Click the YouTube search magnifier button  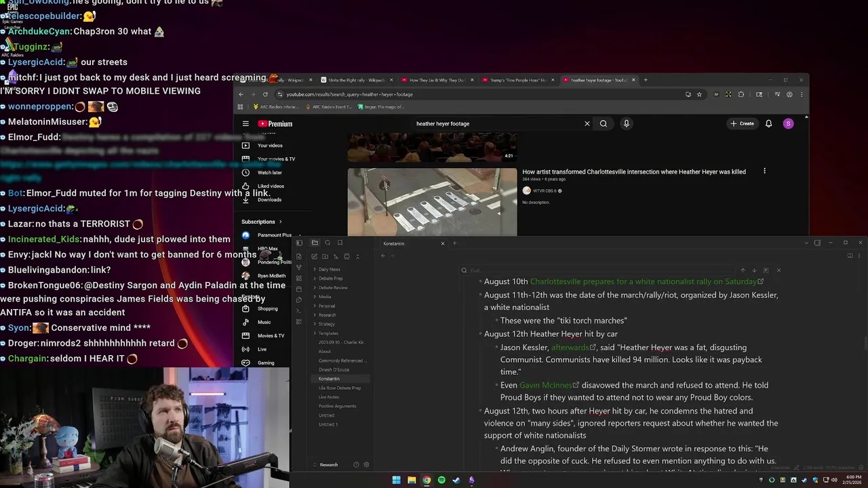(604, 123)
